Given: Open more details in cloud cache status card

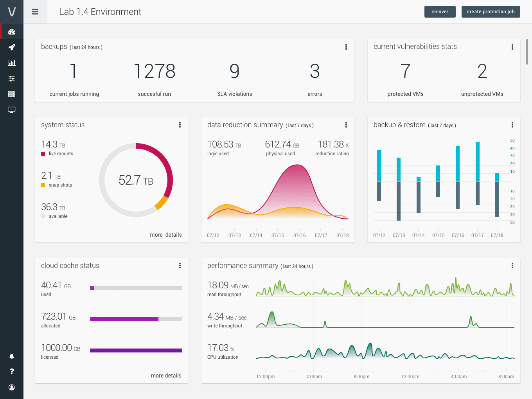Looking at the screenshot, I should pyautogui.click(x=166, y=376).
